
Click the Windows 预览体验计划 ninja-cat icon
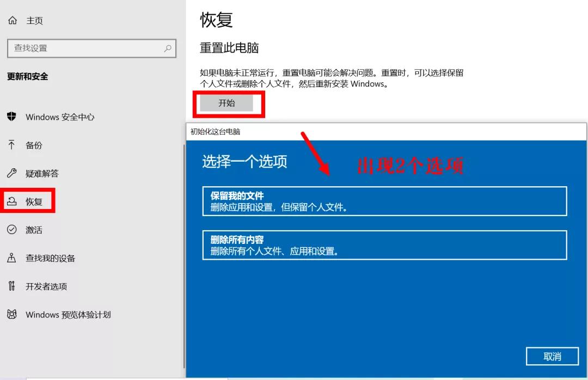pos(12,315)
